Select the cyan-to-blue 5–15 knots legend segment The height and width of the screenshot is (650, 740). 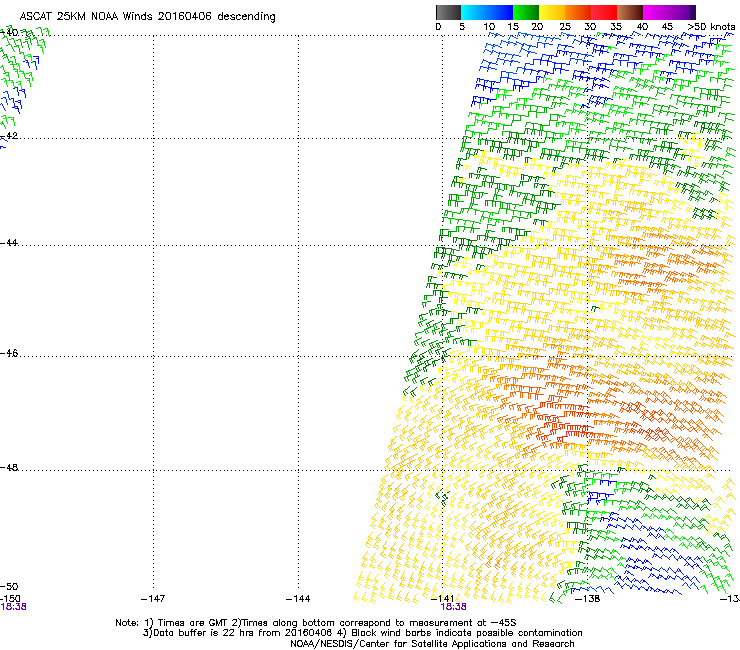487,12
